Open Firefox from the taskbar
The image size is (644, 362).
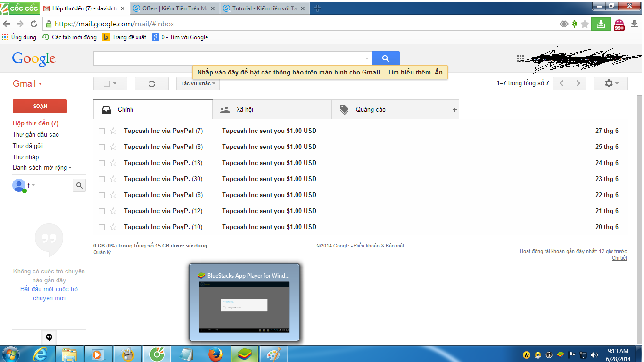pos(215,354)
